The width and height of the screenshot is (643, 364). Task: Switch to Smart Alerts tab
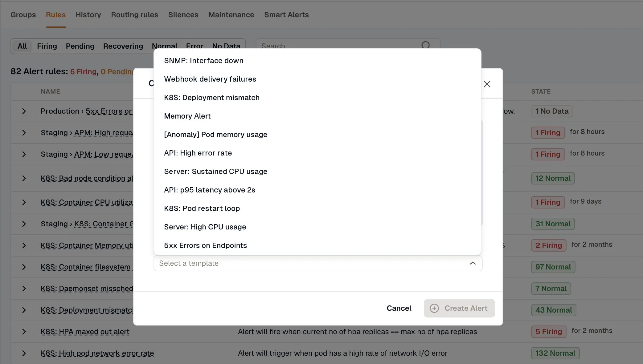[286, 15]
